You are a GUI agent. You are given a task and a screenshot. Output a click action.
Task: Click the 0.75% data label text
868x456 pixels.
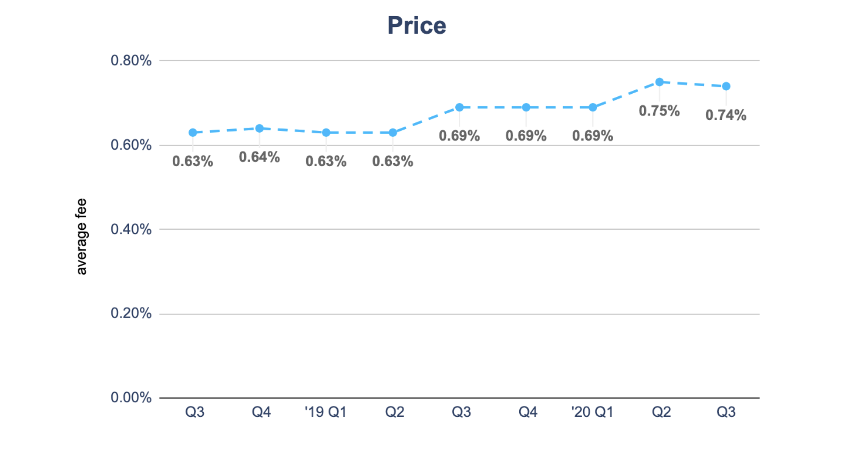coord(659,111)
